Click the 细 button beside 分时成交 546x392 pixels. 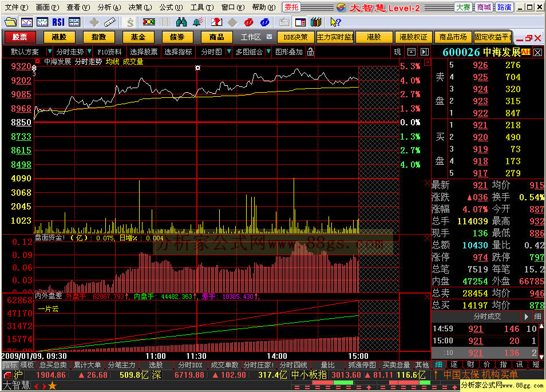(537, 316)
